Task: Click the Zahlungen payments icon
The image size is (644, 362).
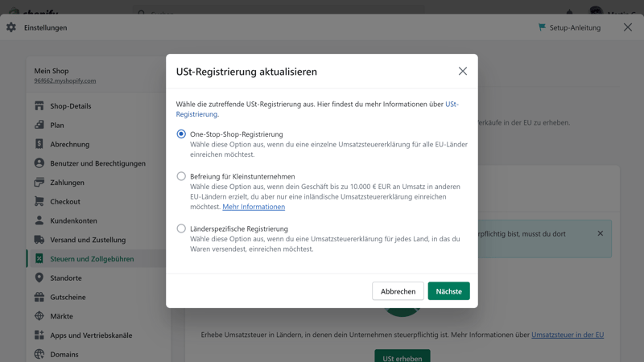Action: coord(39,183)
